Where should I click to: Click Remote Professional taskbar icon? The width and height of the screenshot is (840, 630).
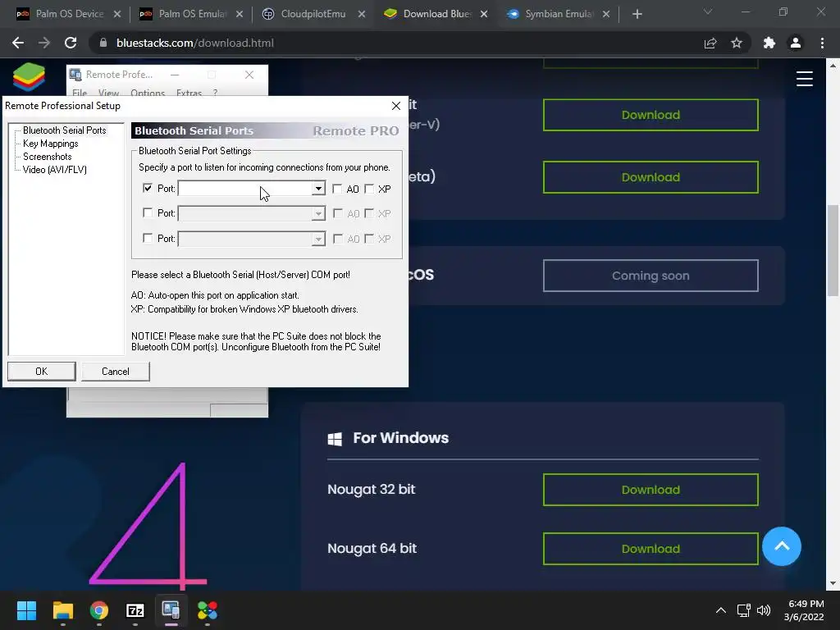[171, 610]
